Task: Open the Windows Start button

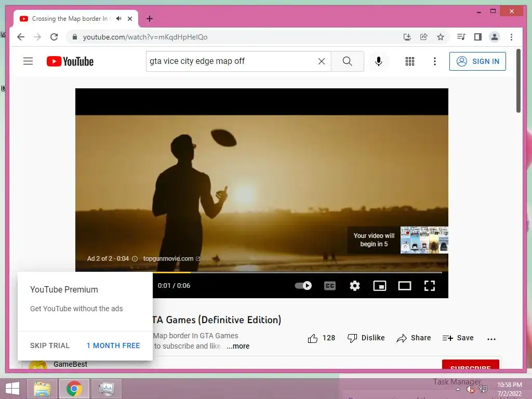Action: pyautogui.click(x=12, y=389)
